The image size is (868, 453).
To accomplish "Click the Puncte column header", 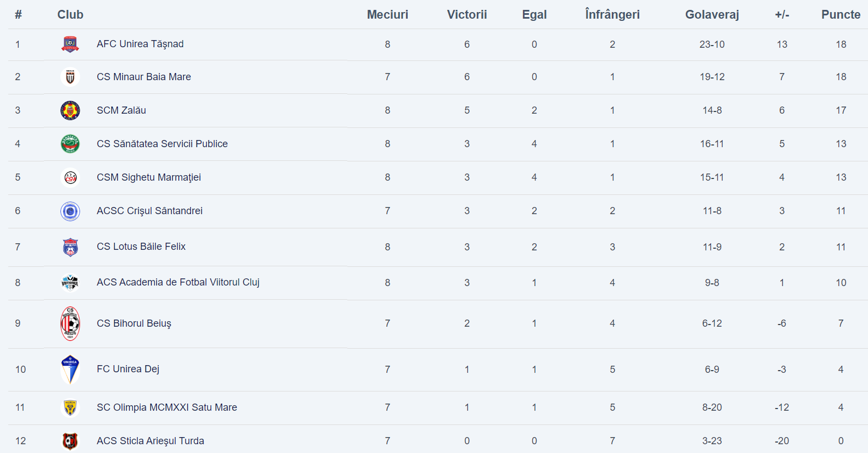I will [x=841, y=15].
